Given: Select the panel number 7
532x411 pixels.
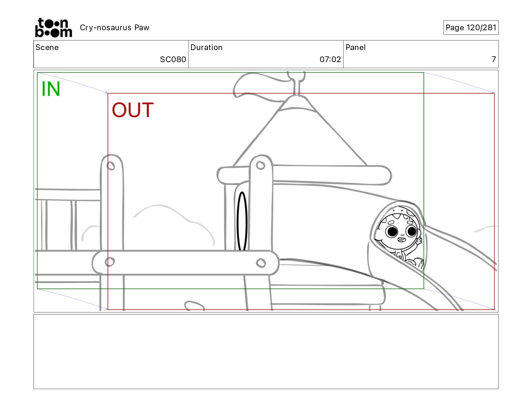Looking at the screenshot, I should [494, 59].
